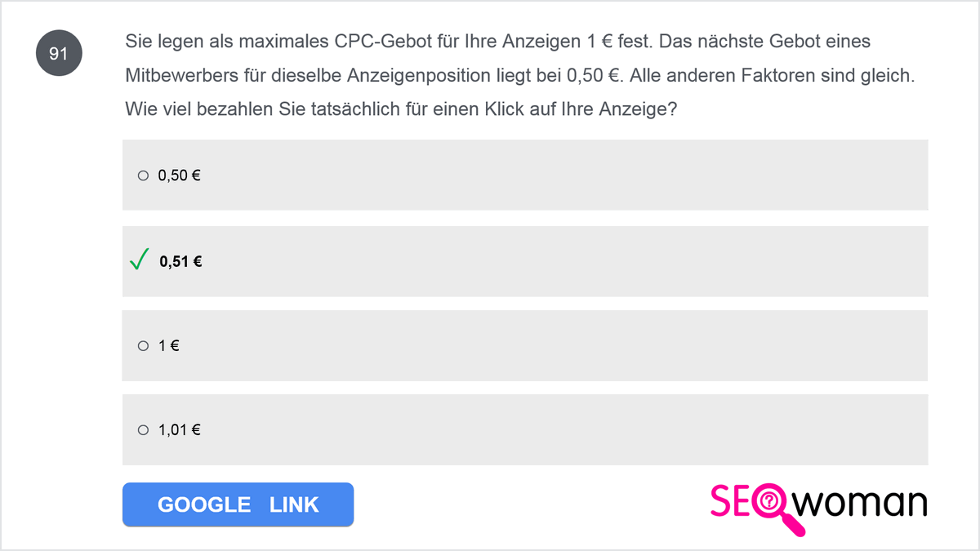Screen dimensions: 980x551
Task: Click the 0,51 € answer label
Action: tap(180, 262)
